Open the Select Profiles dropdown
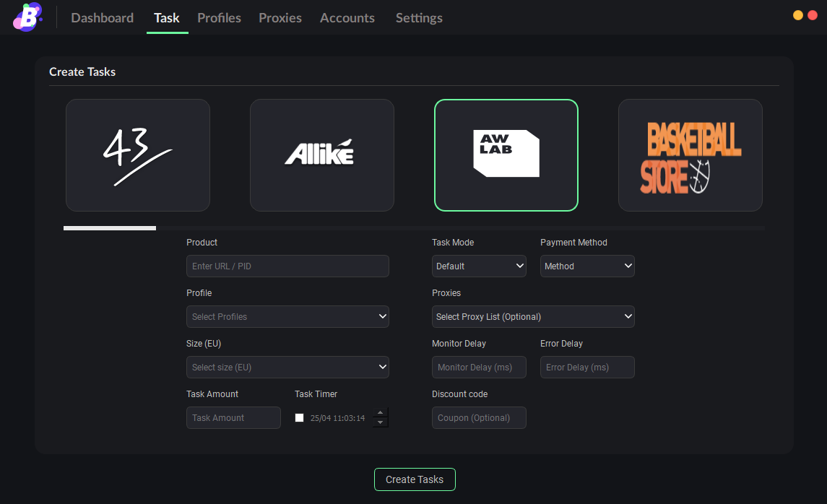Image resolution: width=827 pixels, height=504 pixels. click(287, 317)
